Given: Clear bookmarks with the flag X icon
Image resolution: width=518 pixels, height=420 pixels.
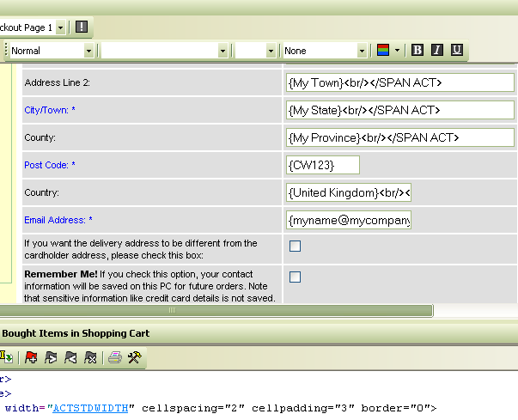Looking at the screenshot, I should click(90, 357).
